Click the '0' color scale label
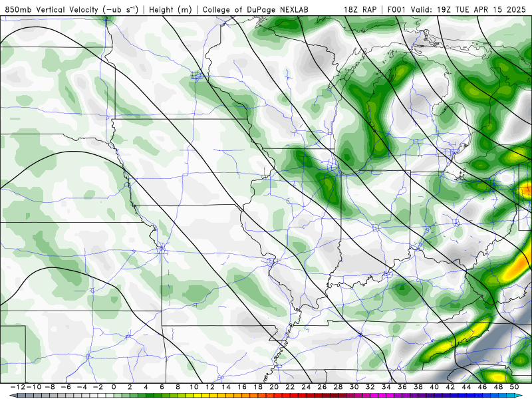Viewport: 532px width, 399px height. pyautogui.click(x=114, y=387)
